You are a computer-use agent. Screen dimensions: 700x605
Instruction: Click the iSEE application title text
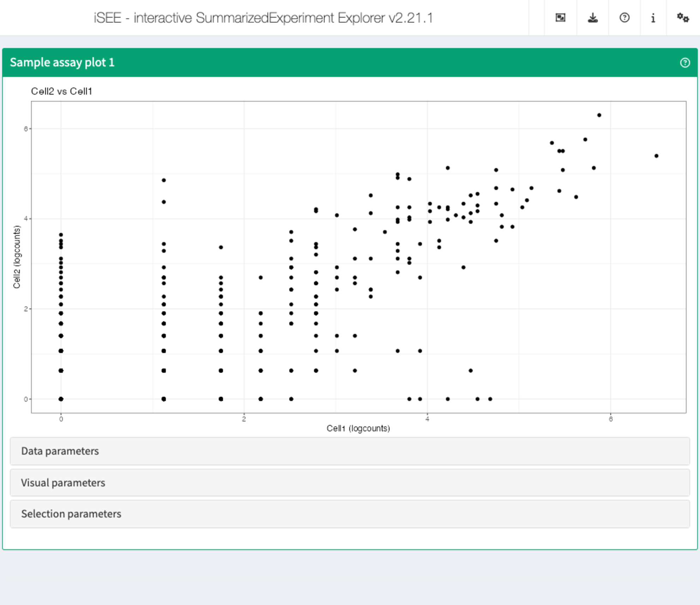click(x=263, y=18)
